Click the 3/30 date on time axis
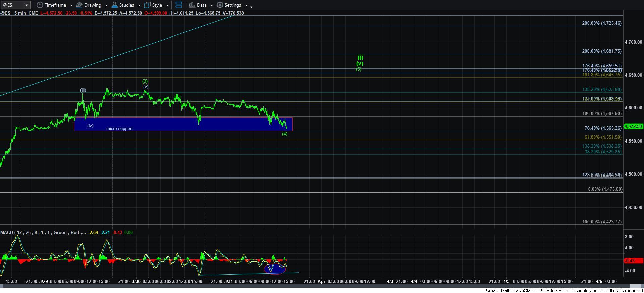 136,281
